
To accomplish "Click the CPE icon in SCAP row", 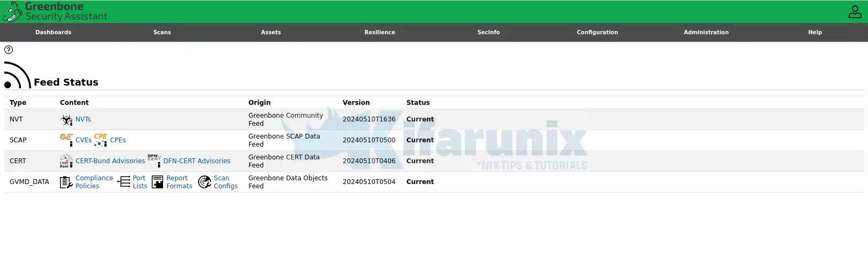I will pos(101,140).
